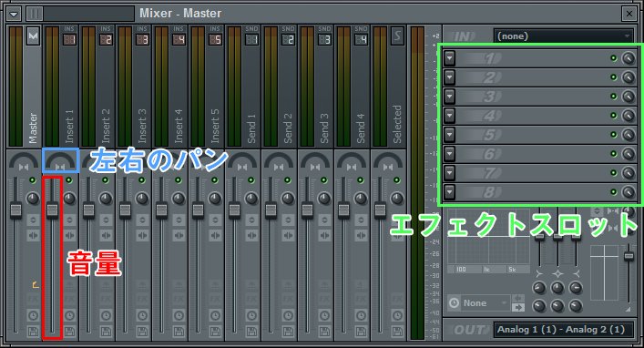Click effect slot 2 mix level knob

[x=629, y=77]
